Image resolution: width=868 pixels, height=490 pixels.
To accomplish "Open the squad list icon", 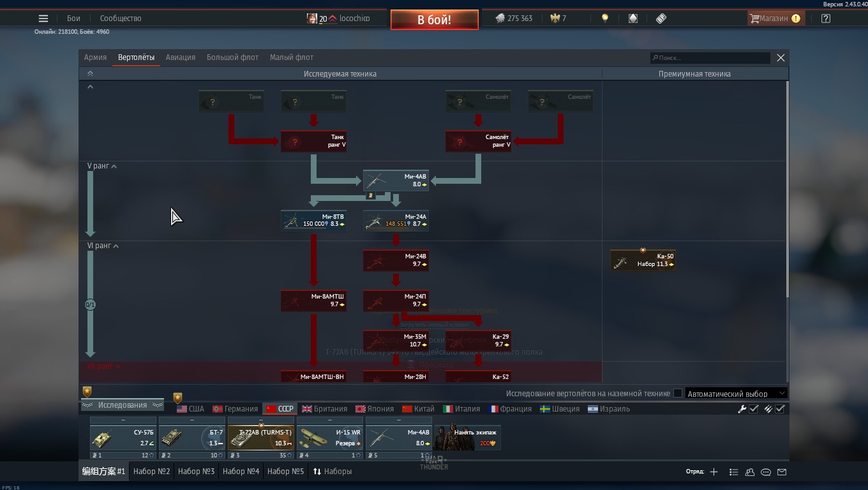I will point(734,472).
